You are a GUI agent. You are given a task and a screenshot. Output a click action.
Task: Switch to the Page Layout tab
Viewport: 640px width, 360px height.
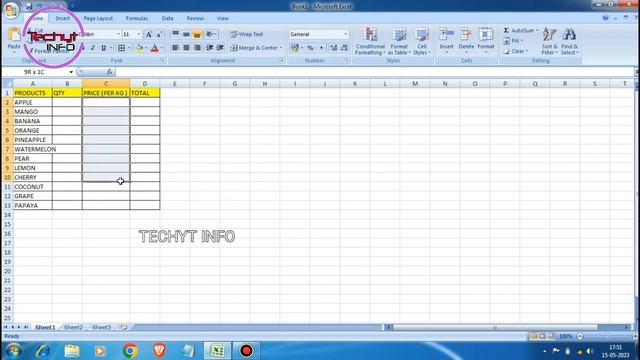(98, 18)
